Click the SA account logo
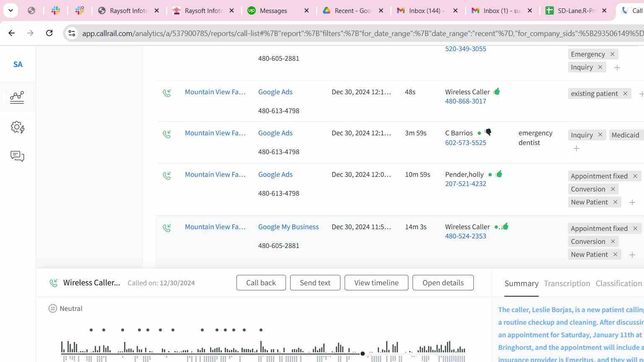Viewport: 644px width, 362px height. pyautogui.click(x=18, y=65)
